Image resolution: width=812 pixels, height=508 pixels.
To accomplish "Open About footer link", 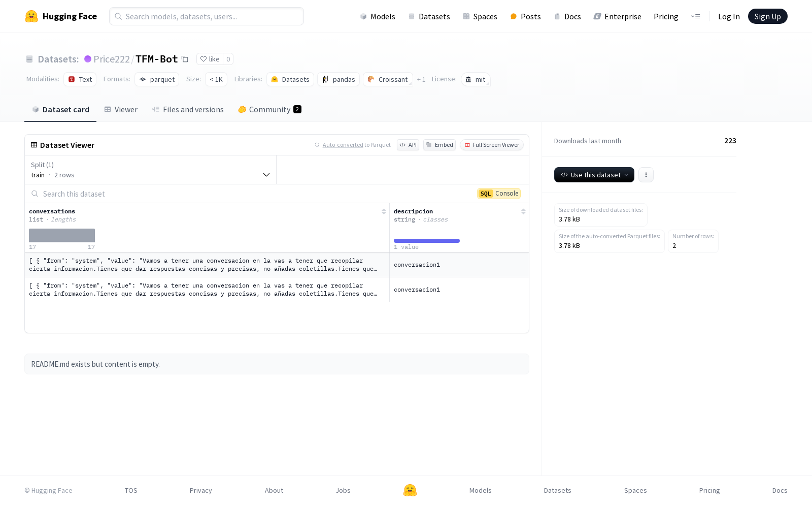I will point(274,490).
